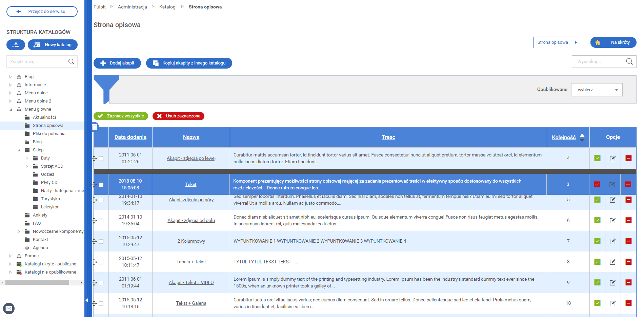Select Pliki do pobrania in catalog tree
The width and height of the screenshot is (644, 317).
point(49,134)
